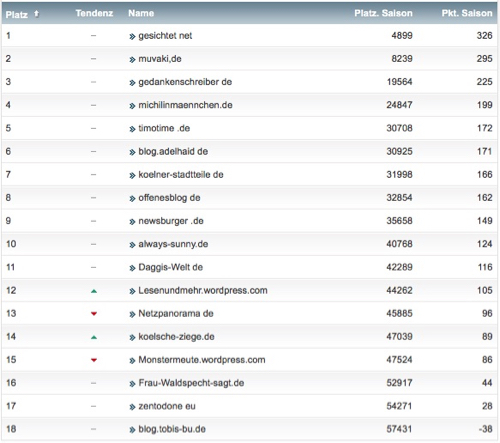
Task: Select the season points value 199
Action: pos(485,105)
